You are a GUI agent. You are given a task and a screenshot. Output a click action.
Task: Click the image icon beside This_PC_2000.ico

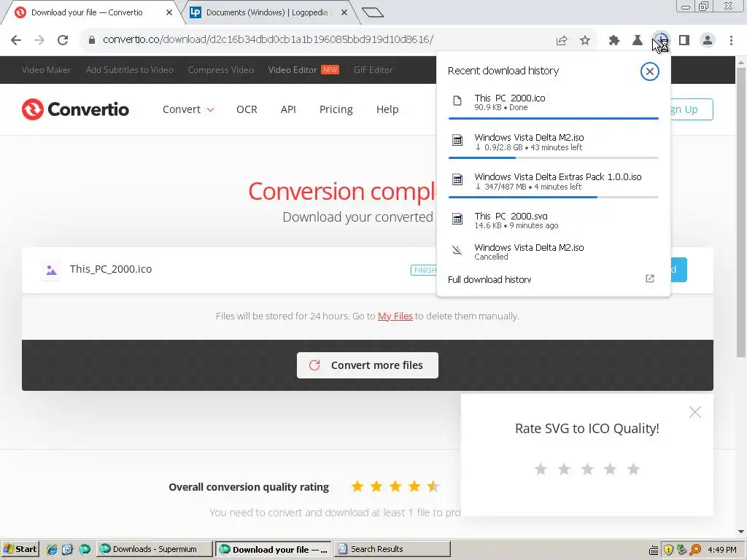coord(51,270)
